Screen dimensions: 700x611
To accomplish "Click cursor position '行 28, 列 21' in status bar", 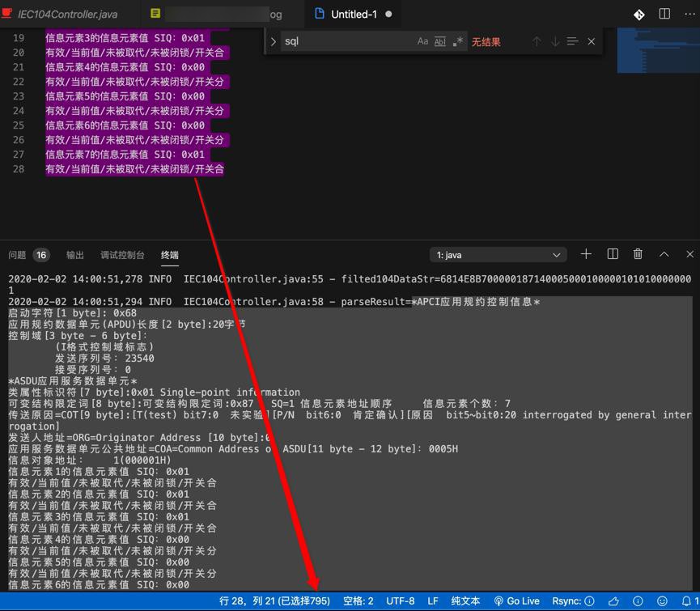I will coord(274,601).
